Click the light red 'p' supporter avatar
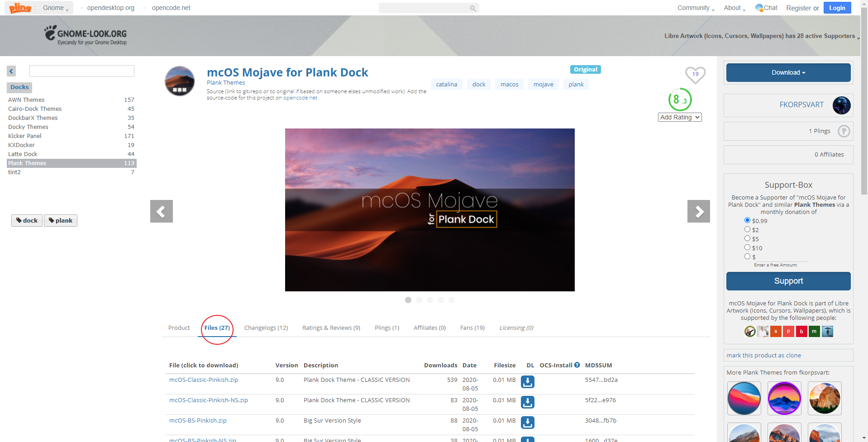Screen dimensions: 868x442 [x=788, y=332]
